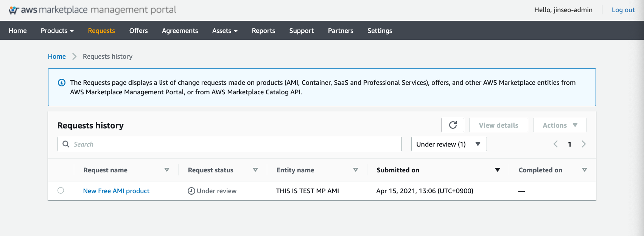Go to previous page arrow
Viewport: 644px width, 236px height.
click(555, 144)
